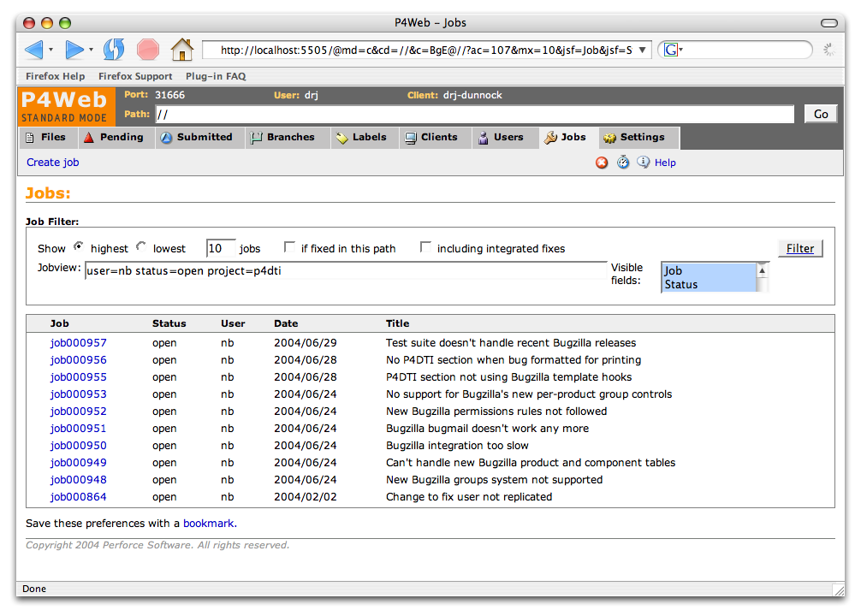Enable including integrated fixes checkbox
Screen dimensions: 861x616
[x=425, y=247]
